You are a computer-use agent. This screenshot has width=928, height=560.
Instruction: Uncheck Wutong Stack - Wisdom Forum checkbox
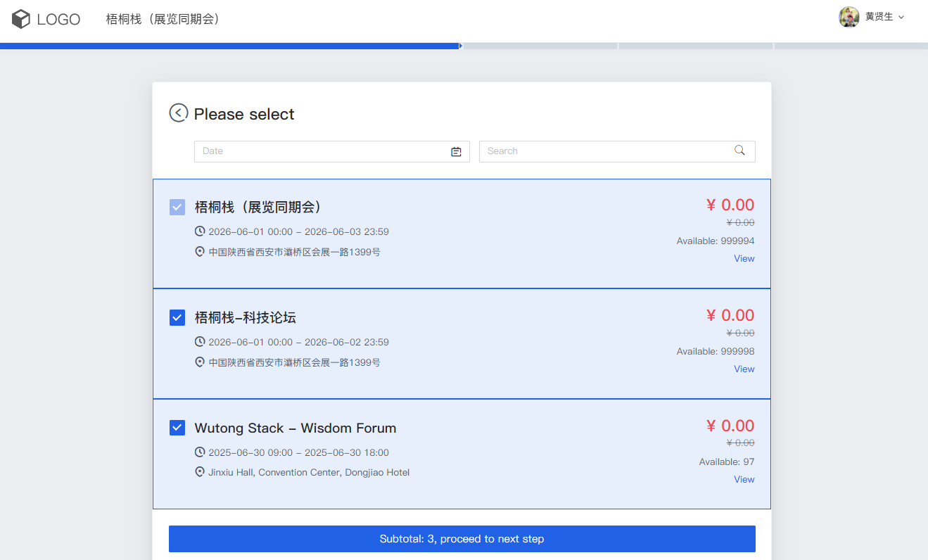click(177, 428)
